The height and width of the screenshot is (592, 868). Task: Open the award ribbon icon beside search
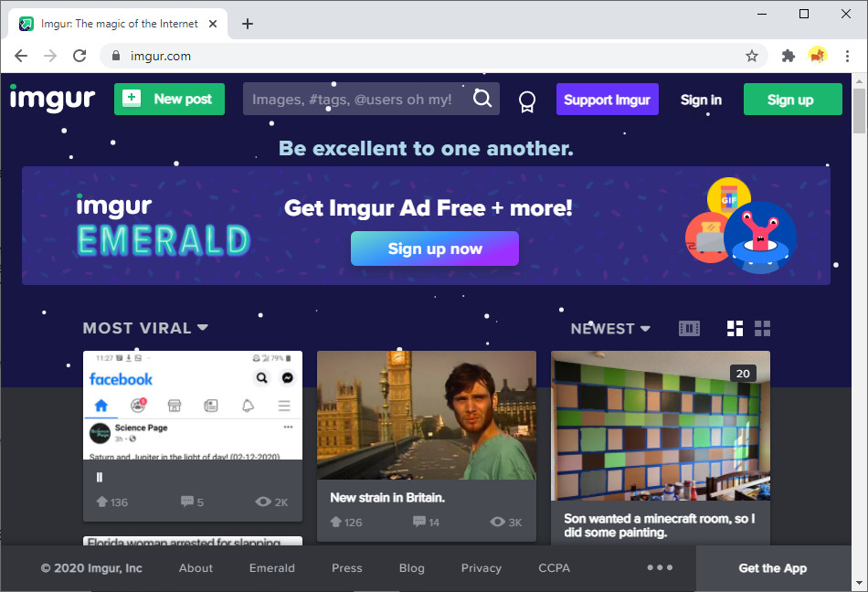tap(526, 101)
